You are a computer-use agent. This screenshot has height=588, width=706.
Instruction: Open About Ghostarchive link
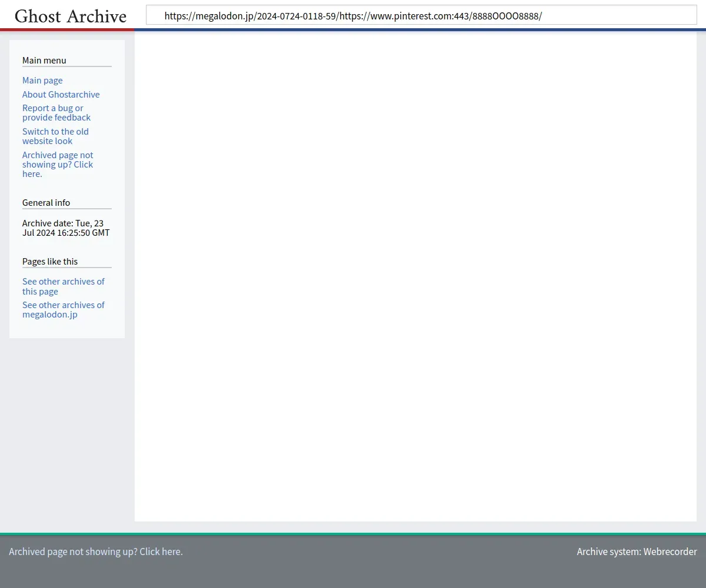pyautogui.click(x=61, y=95)
